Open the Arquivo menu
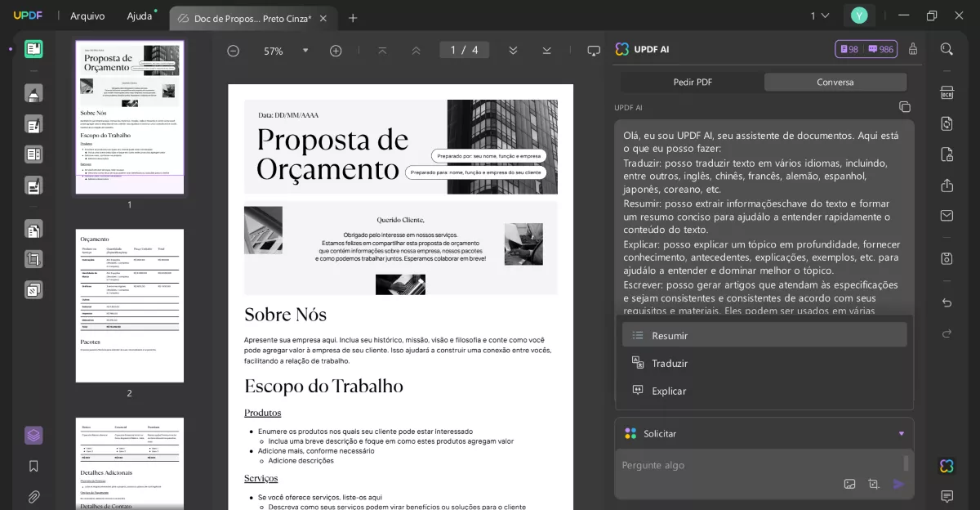The width and height of the screenshot is (980, 510). click(x=87, y=16)
